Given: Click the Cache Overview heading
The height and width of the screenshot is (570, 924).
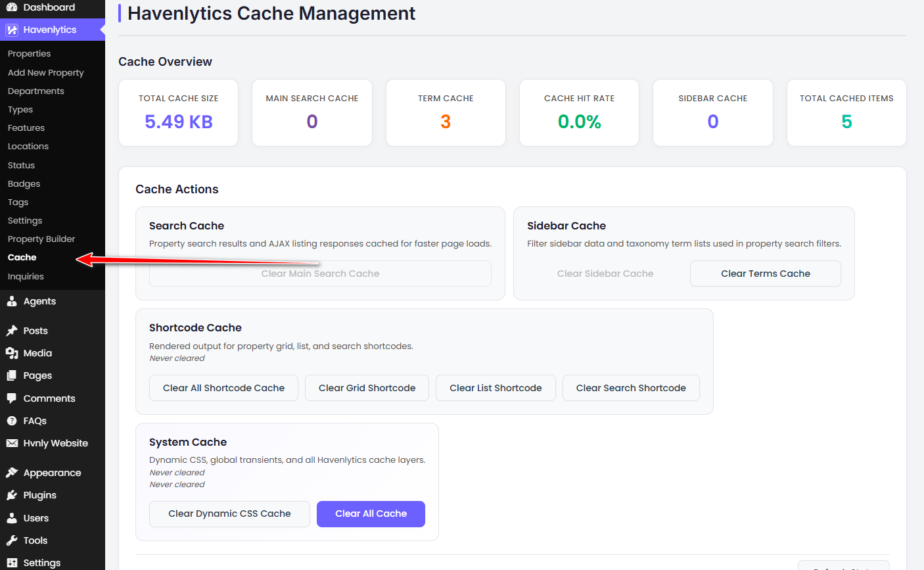Looking at the screenshot, I should tap(165, 62).
